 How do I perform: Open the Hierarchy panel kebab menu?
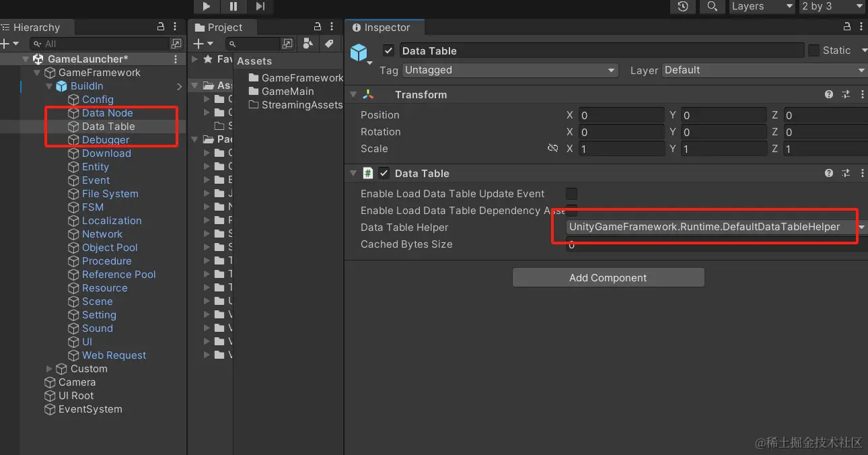click(x=175, y=27)
